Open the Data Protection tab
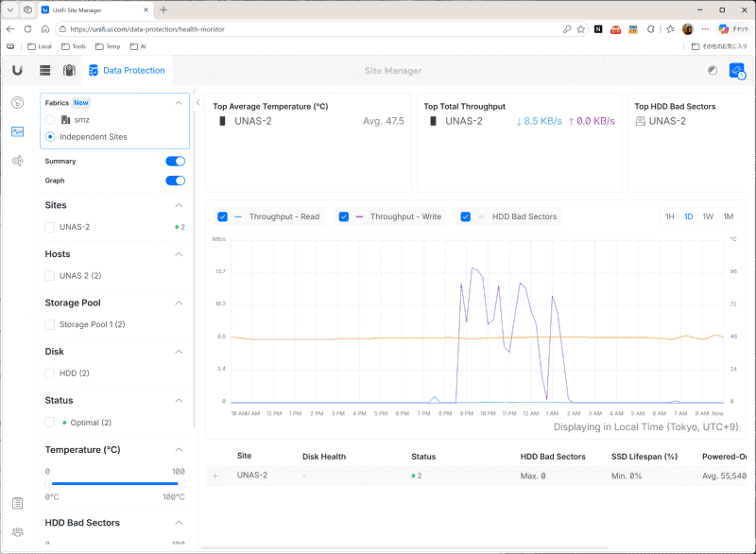Screen dimensions: 756x554 click(x=128, y=70)
